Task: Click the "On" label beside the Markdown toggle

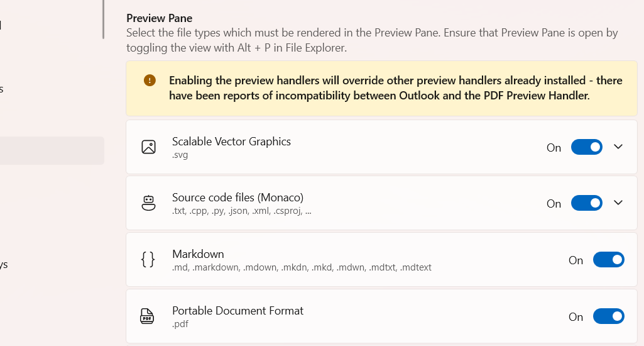Action: point(576,260)
